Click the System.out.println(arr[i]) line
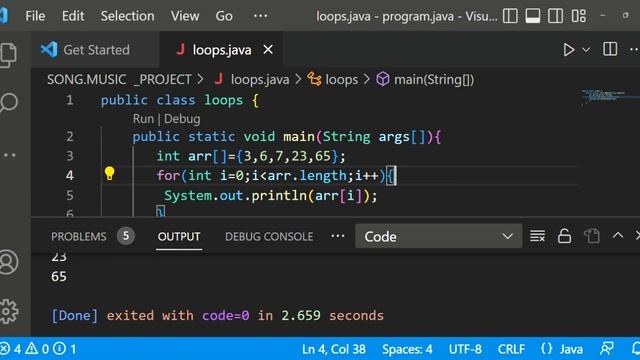 pyautogui.click(x=270, y=195)
